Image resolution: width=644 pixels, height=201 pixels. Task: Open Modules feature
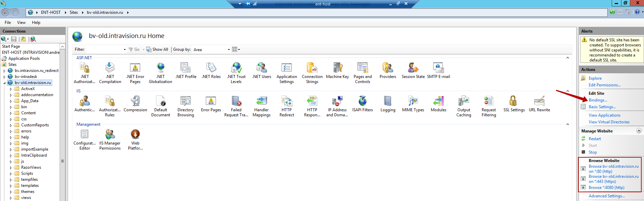pos(438,104)
